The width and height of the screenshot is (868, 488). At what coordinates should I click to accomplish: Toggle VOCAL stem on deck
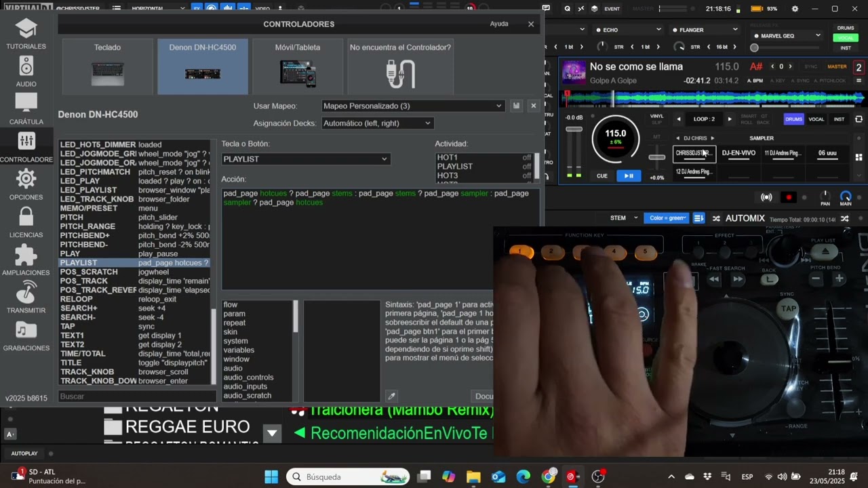click(x=816, y=119)
